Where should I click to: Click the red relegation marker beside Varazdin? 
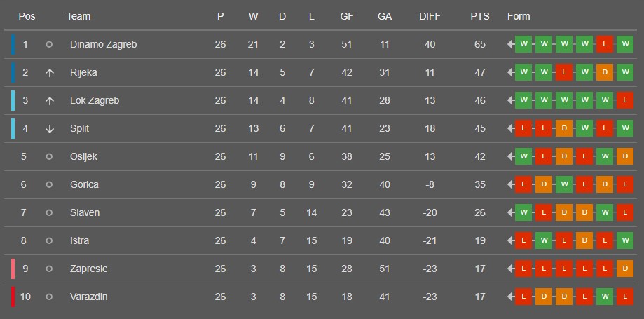[13, 297]
